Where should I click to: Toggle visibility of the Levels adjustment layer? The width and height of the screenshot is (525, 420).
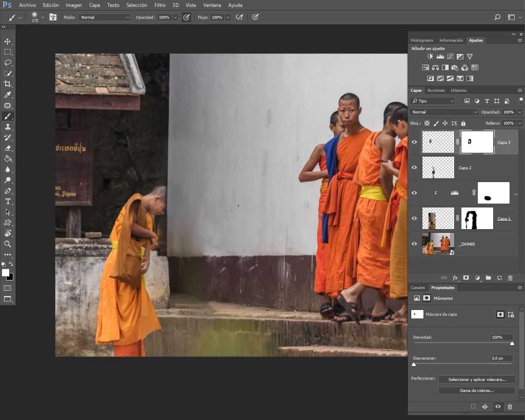[414, 193]
